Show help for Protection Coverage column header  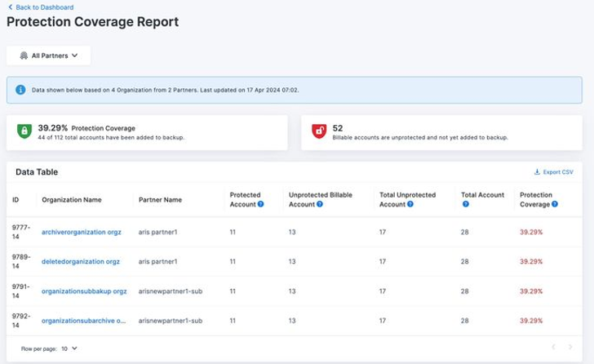(555, 204)
